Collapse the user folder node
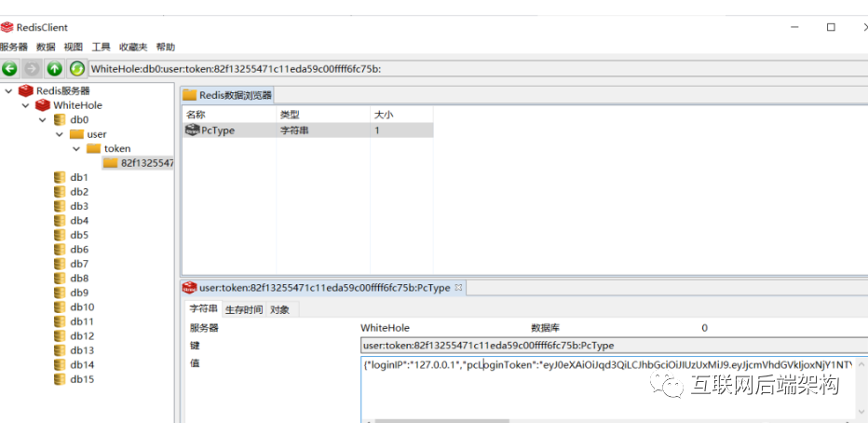 pos(60,134)
